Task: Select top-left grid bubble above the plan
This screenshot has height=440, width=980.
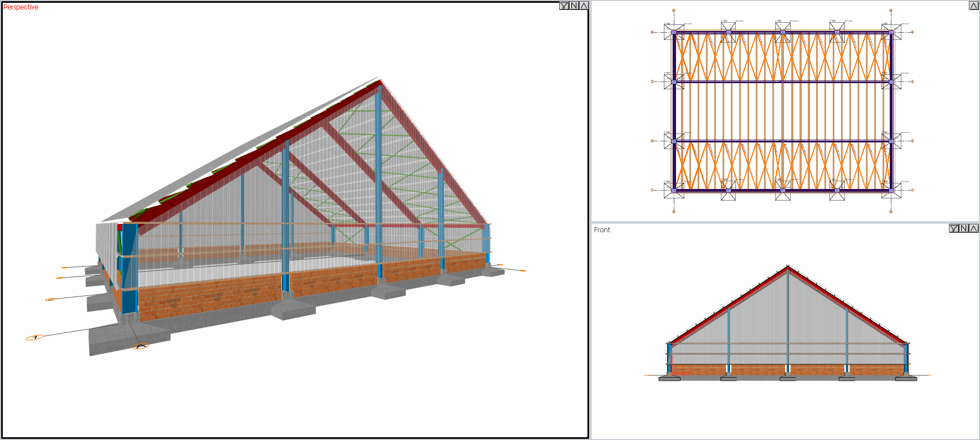Action: click(674, 11)
